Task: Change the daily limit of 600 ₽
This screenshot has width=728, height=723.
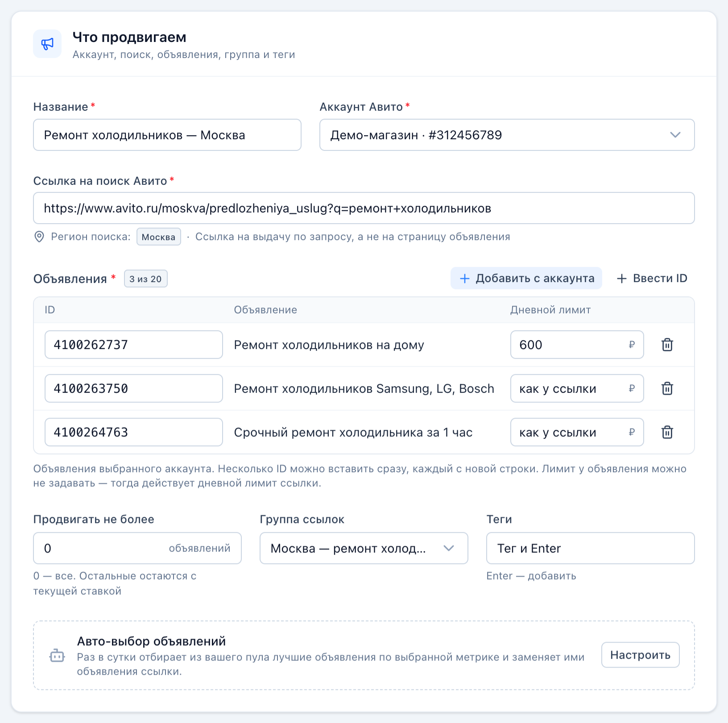Action: 577,345
